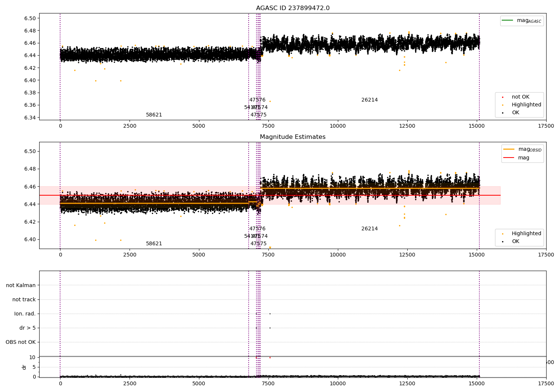Viewport: 560px width, 392px height.
Task: Click the 5 tick label on the dr axis
Action: click(34, 367)
